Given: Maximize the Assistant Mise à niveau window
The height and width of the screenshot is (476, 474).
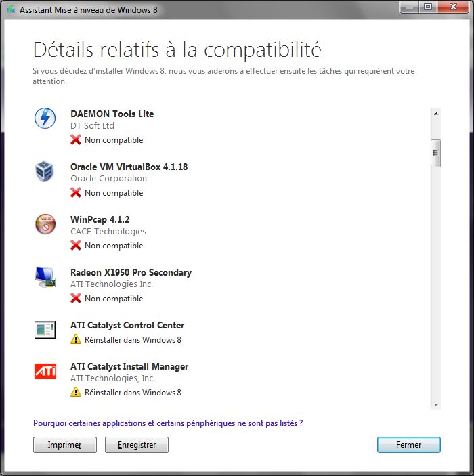Looking at the screenshot, I should click(428, 7).
